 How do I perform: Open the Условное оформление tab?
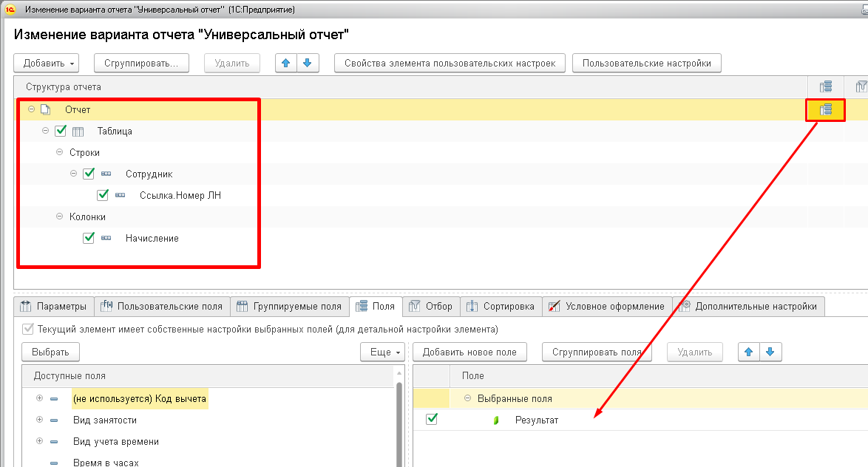tap(607, 307)
